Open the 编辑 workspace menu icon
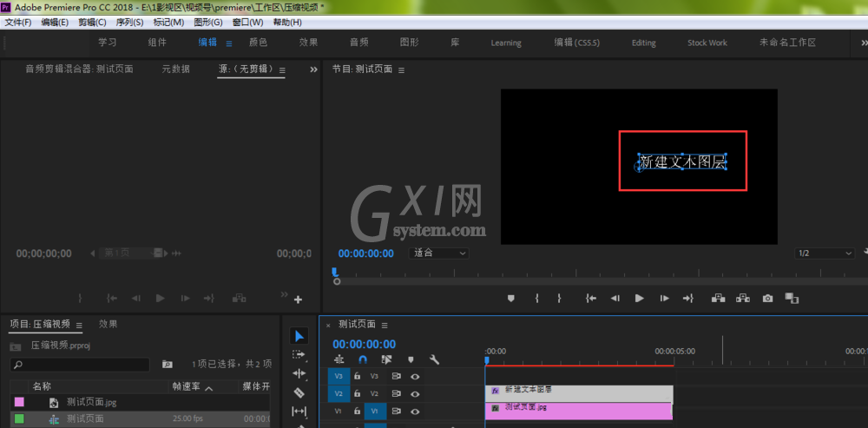 coord(228,43)
